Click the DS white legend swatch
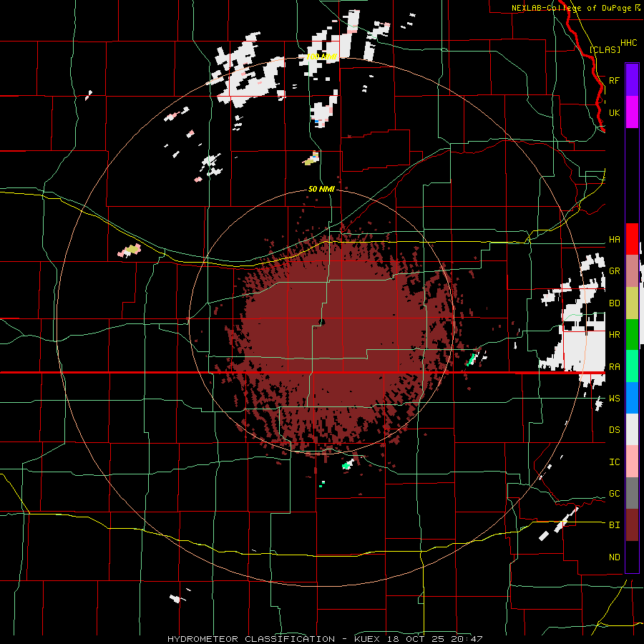 pos(632,429)
